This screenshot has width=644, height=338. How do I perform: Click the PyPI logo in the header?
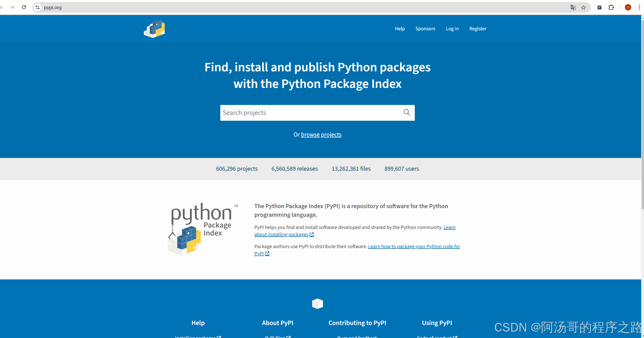[154, 29]
